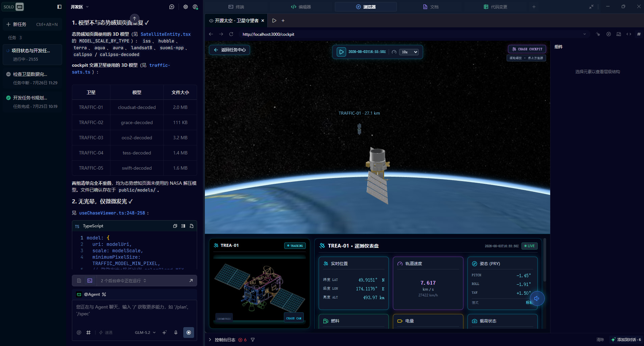Viewport: 644px width, 346px height.
Task: Switch to the 代码变更 tab
Action: pos(495,7)
